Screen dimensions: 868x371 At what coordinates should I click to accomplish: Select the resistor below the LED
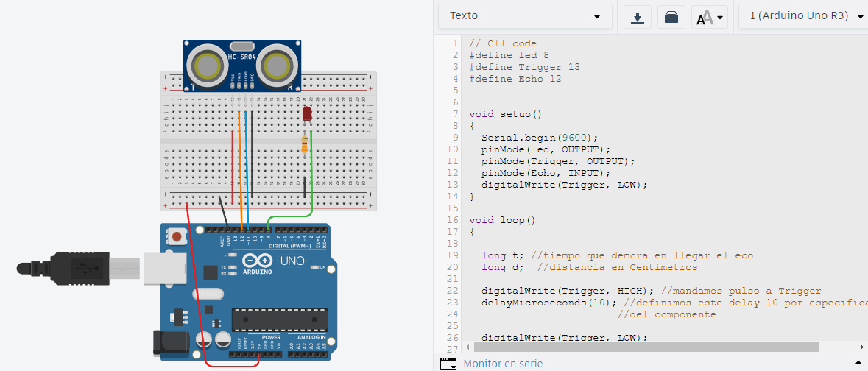click(x=305, y=146)
